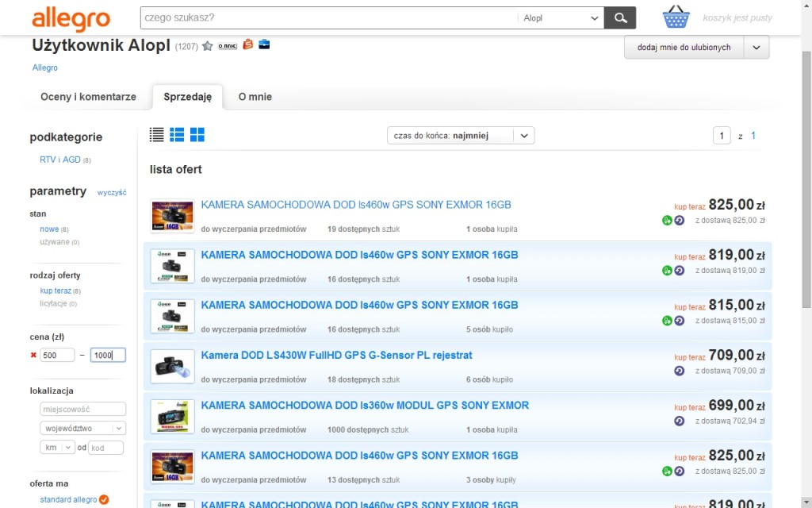Click purple circular icon on 815,00 zł offer
The image size is (812, 508).
click(x=680, y=321)
